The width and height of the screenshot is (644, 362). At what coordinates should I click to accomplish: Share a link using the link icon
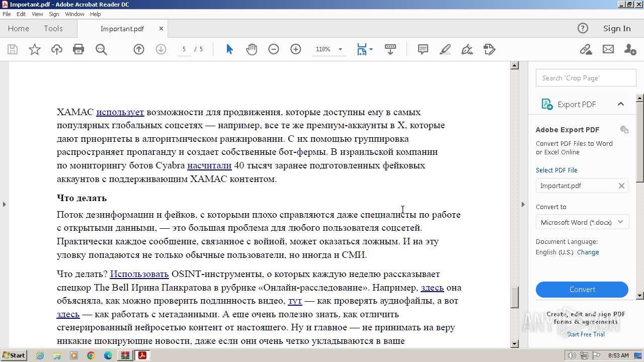click(586, 49)
